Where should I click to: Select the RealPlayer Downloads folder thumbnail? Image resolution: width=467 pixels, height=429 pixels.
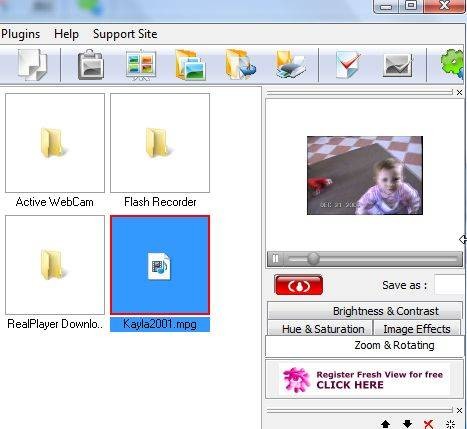pos(55,265)
